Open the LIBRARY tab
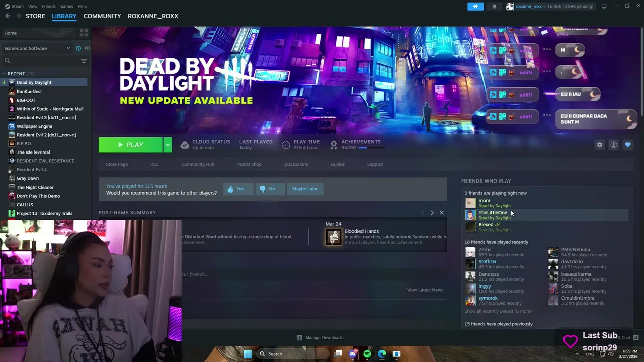644x362 pixels. pos(64,16)
